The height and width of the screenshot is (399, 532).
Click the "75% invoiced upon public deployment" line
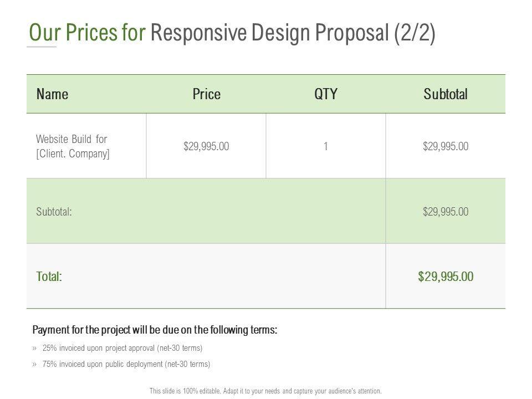click(x=126, y=364)
